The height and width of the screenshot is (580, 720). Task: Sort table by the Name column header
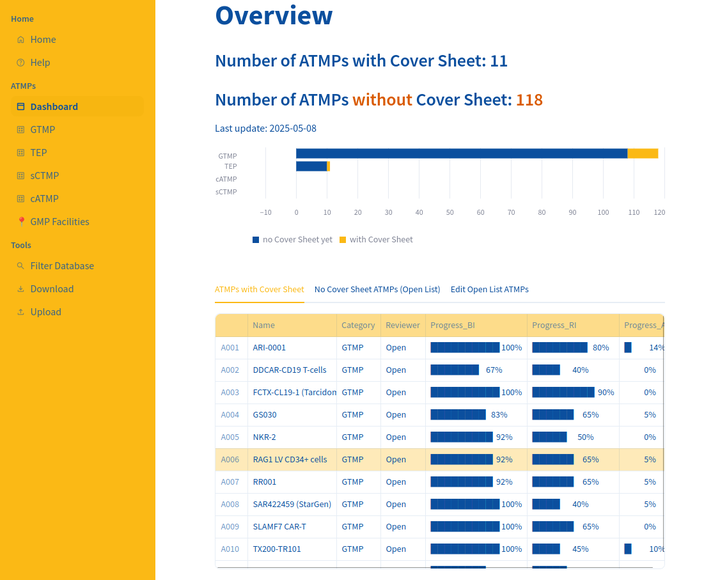coord(264,325)
